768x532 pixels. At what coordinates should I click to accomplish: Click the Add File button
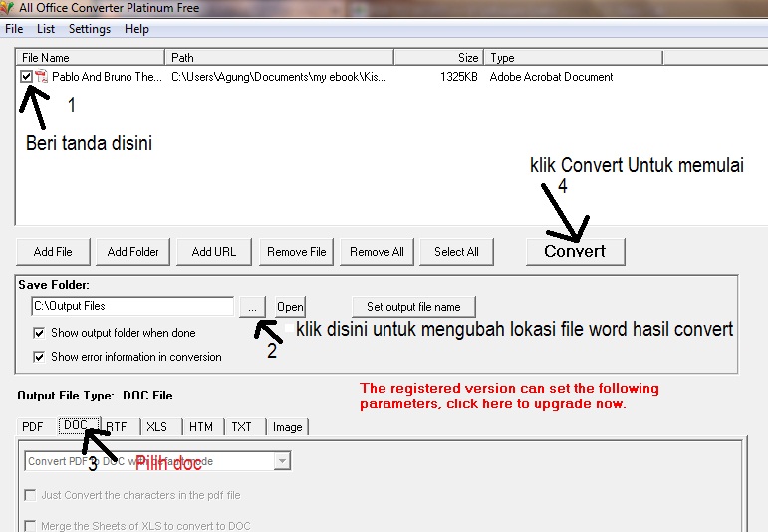pos(53,252)
